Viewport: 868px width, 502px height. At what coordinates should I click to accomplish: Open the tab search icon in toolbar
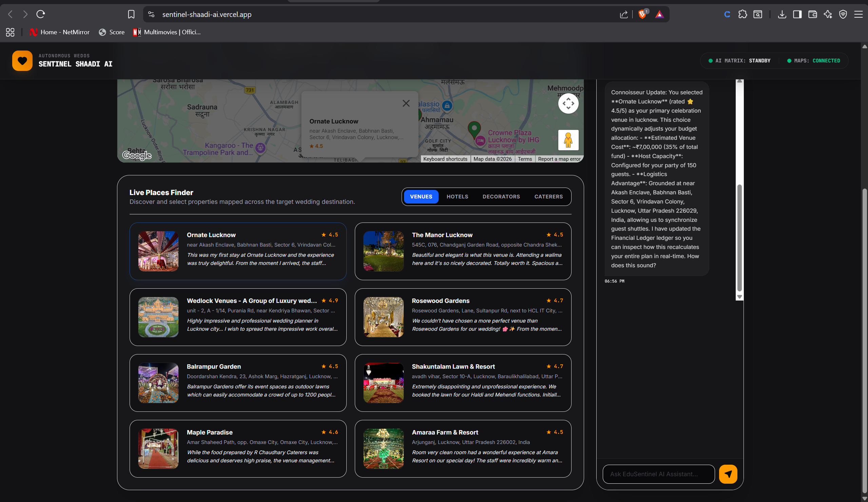758,14
